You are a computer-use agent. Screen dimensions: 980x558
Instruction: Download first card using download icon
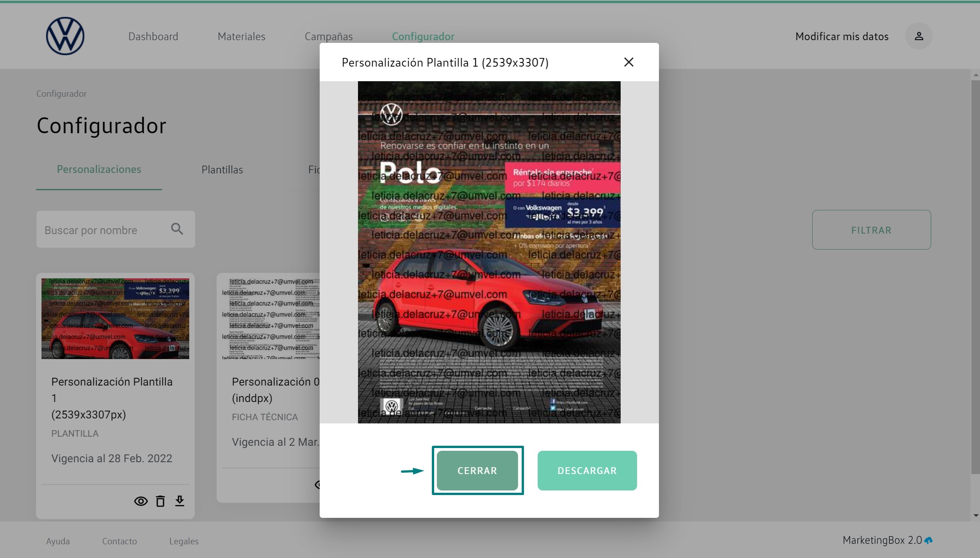[180, 501]
